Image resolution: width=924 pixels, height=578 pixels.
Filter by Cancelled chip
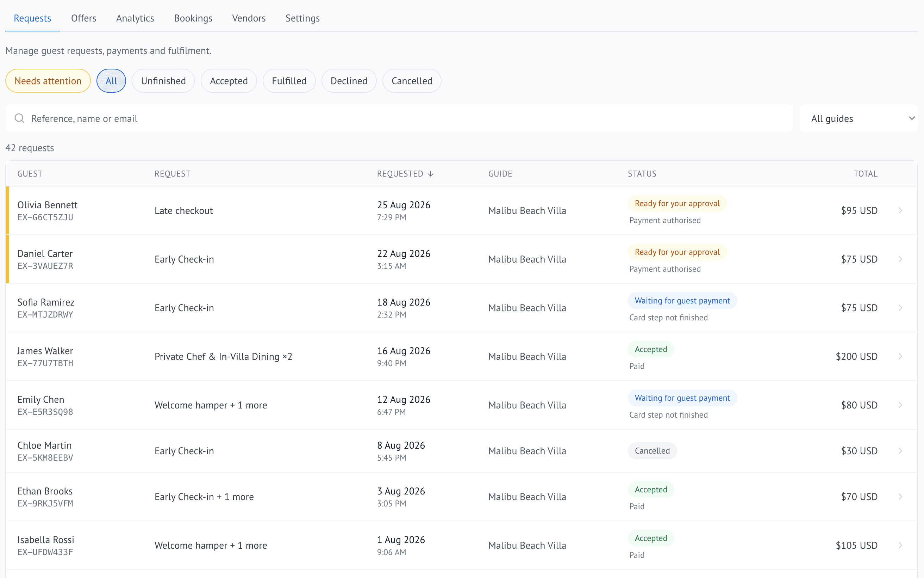pyautogui.click(x=412, y=81)
